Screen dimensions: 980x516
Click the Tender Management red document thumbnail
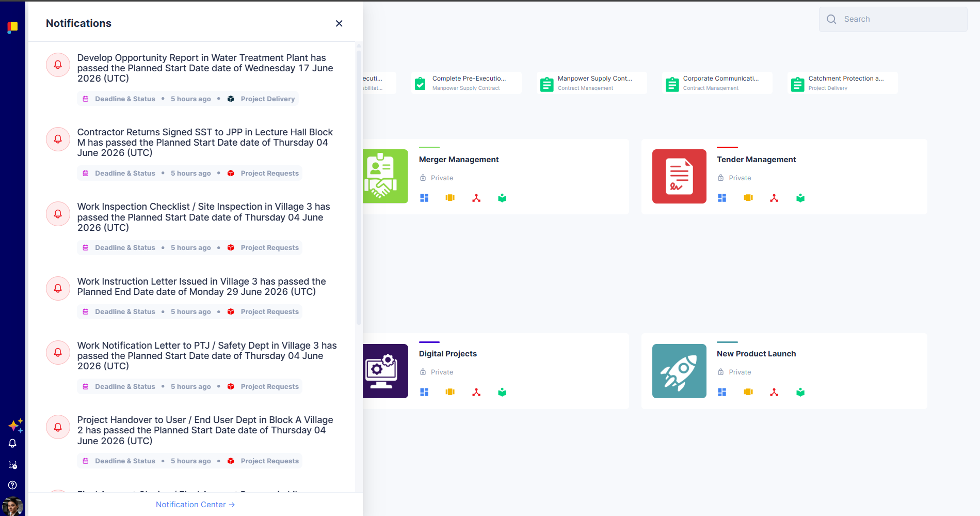[679, 176]
